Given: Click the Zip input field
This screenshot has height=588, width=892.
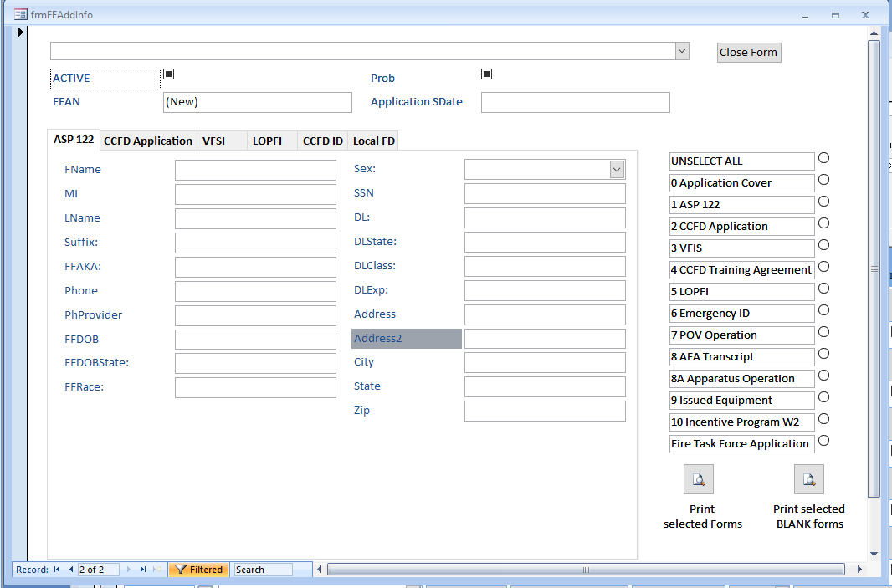Looking at the screenshot, I should (x=545, y=412).
